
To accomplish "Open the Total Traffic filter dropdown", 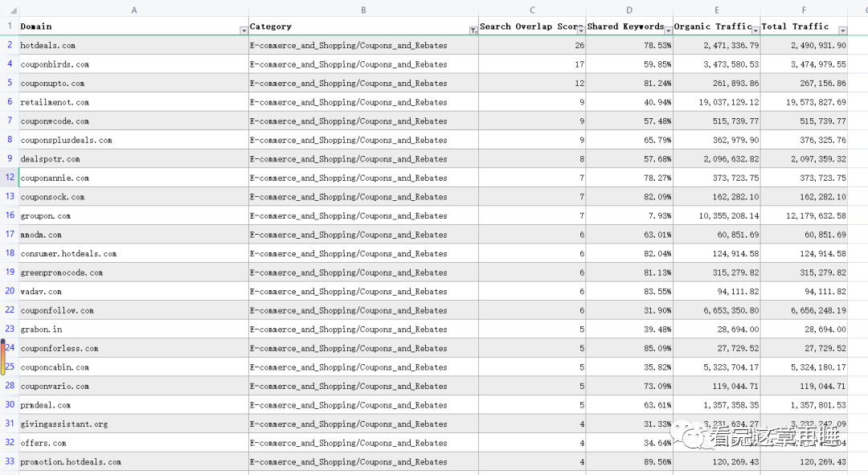I will pos(842,31).
